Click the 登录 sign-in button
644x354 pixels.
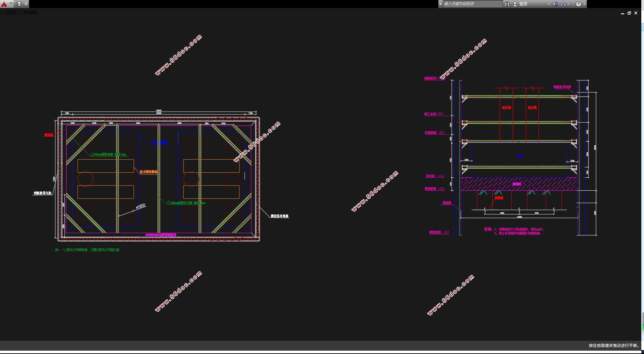523,4
